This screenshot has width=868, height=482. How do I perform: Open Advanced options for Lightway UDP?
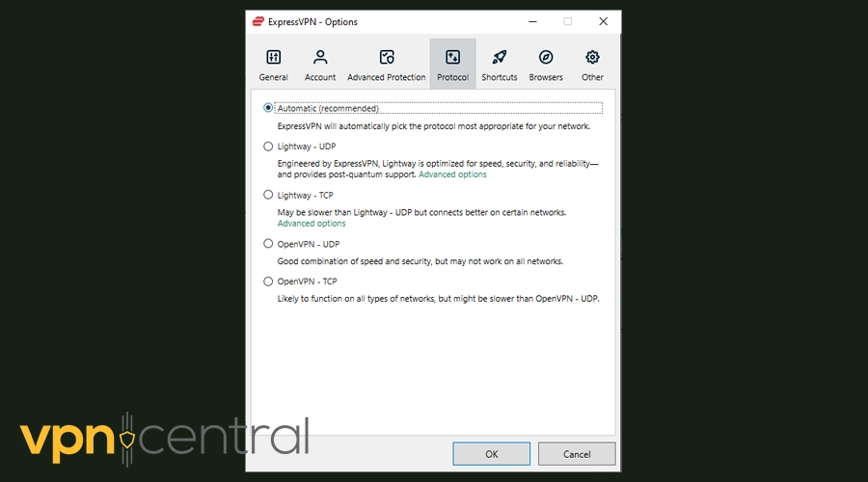pyautogui.click(x=452, y=174)
